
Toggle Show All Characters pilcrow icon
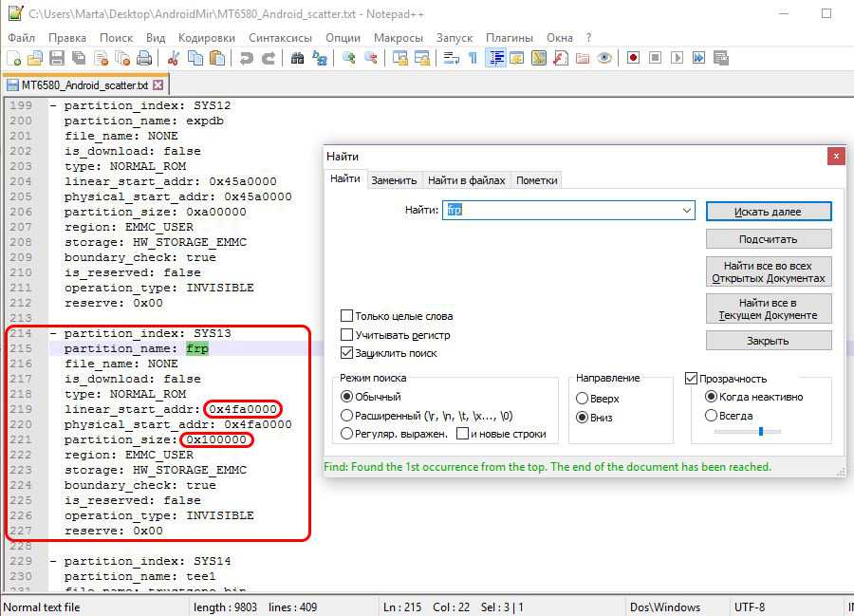[473, 58]
